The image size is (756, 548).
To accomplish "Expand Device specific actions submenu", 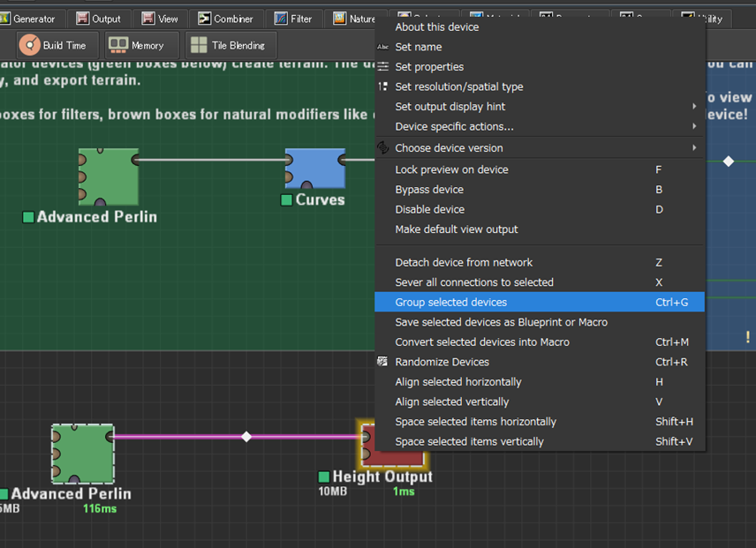I will pos(540,126).
